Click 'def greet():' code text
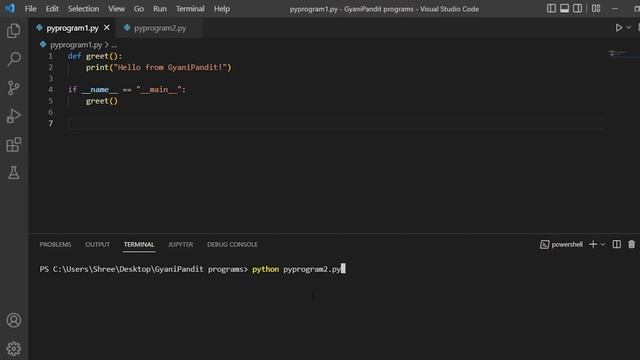 pos(95,56)
